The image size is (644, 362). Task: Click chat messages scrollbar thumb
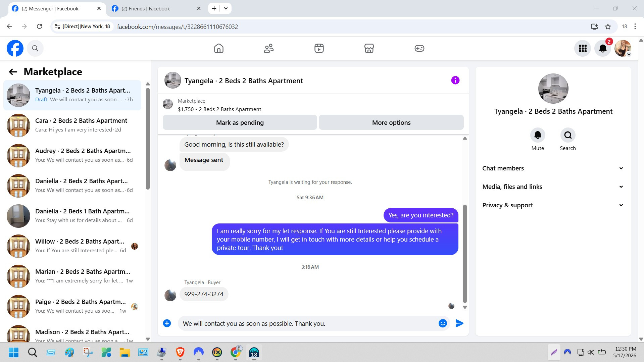tap(465, 254)
